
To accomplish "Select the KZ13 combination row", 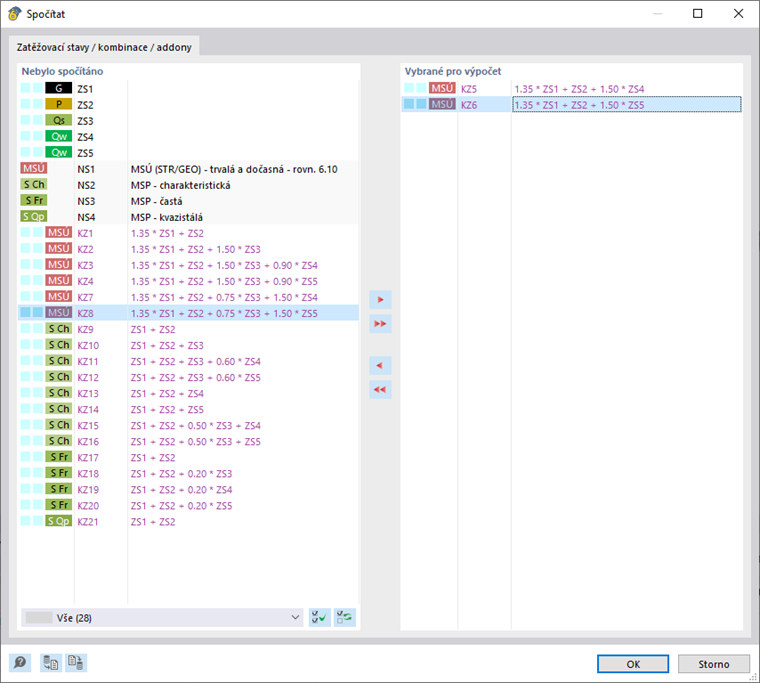I will click(x=189, y=393).
